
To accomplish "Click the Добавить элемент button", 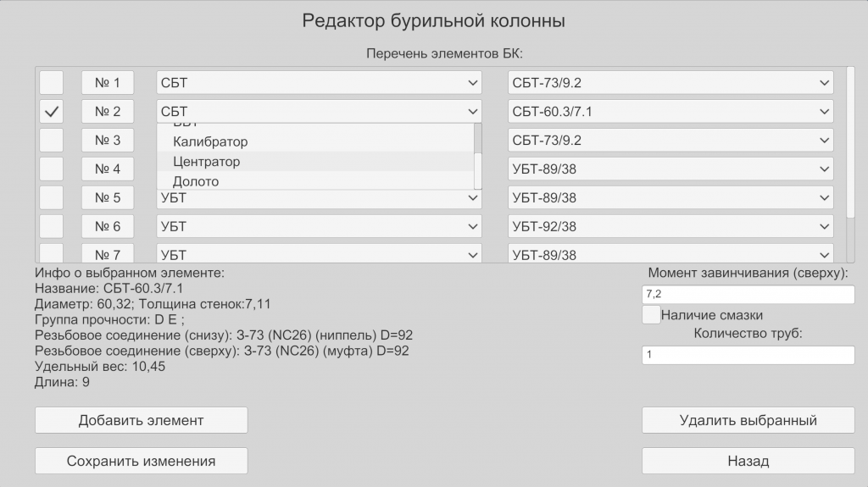I will tap(141, 420).
